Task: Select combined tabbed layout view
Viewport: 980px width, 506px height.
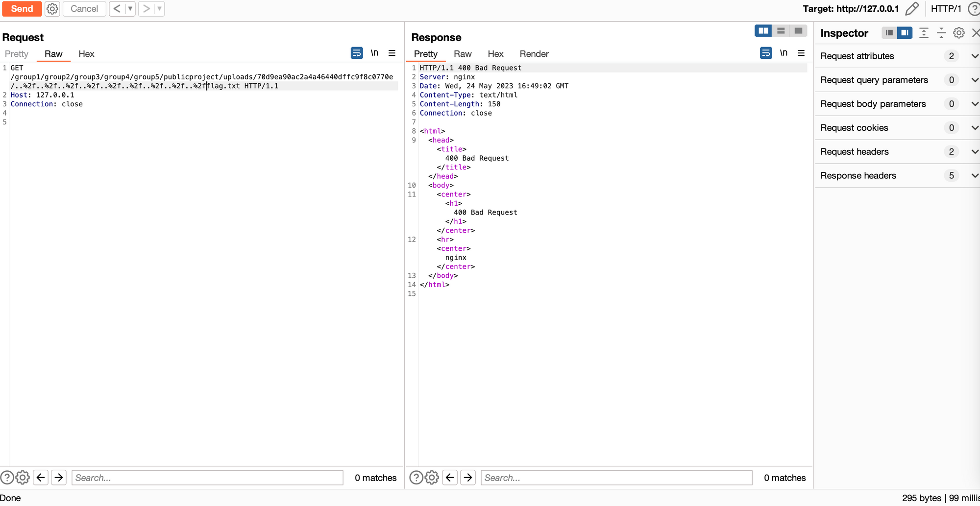Action: tap(798, 31)
